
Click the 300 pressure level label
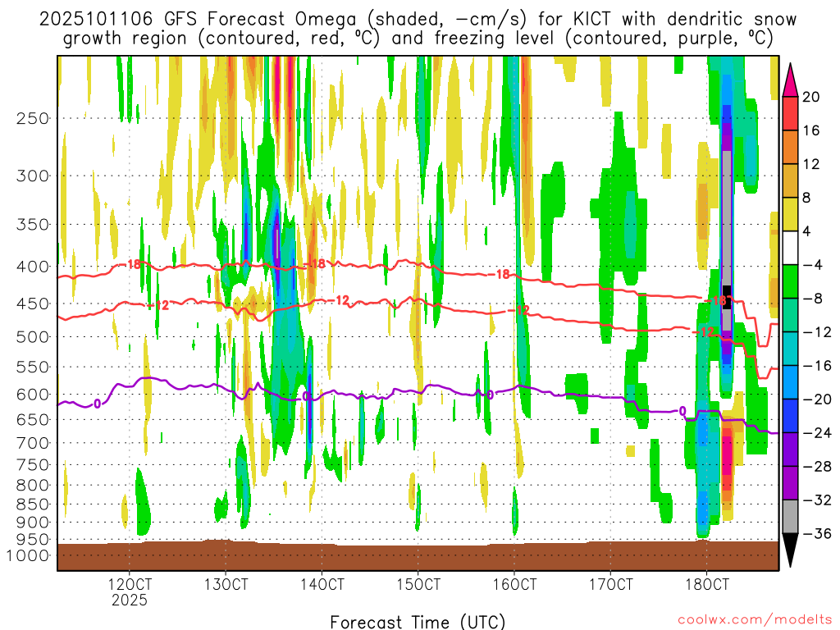click(x=33, y=176)
